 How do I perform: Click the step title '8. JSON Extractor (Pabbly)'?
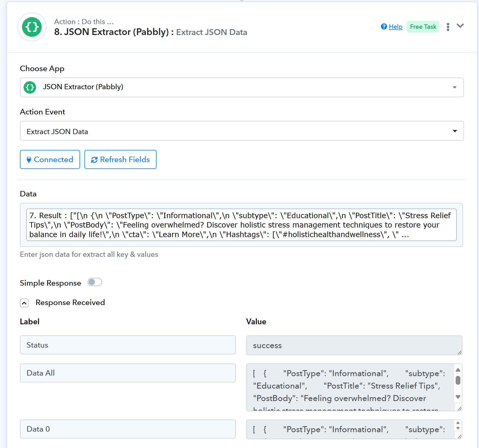pos(111,32)
